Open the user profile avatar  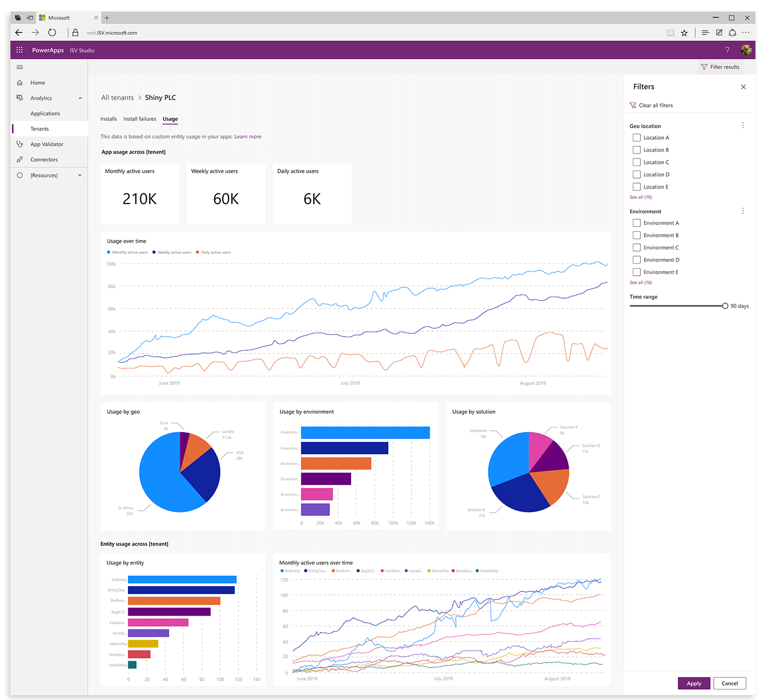(x=746, y=50)
